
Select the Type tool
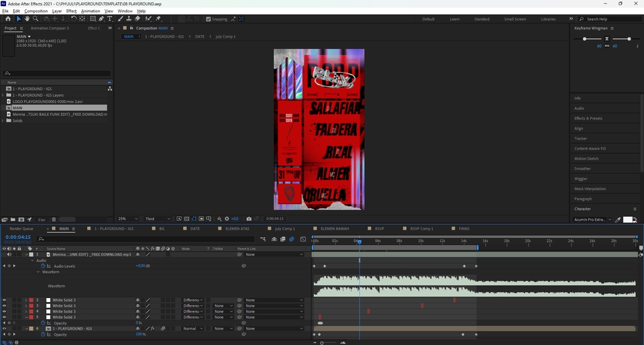coord(109,19)
